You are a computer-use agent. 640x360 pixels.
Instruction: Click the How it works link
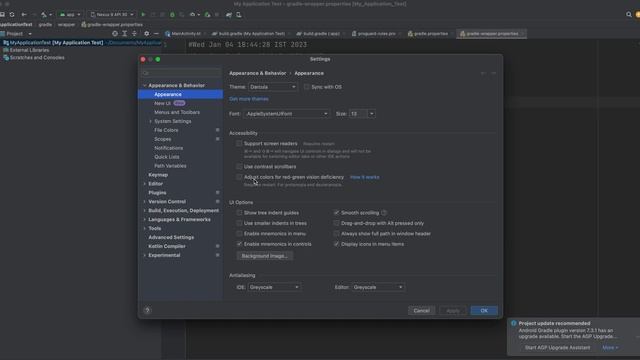coord(364,177)
